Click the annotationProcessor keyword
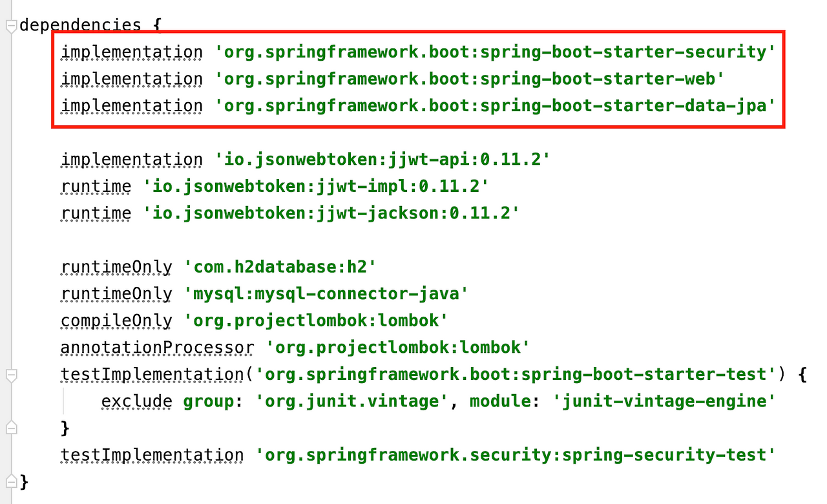Screen dimensions: 827x504 tap(155, 347)
